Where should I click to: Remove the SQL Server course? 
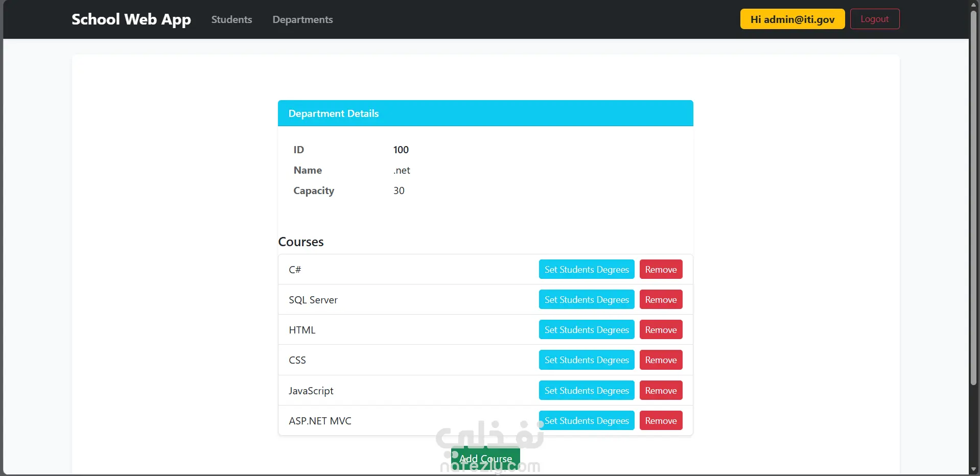(661, 299)
